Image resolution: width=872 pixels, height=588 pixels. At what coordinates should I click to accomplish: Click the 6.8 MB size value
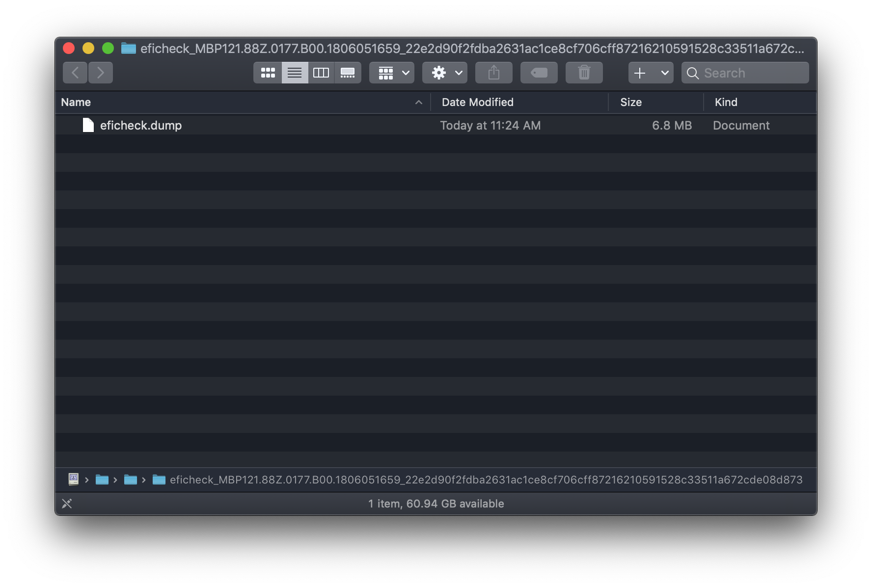click(672, 126)
